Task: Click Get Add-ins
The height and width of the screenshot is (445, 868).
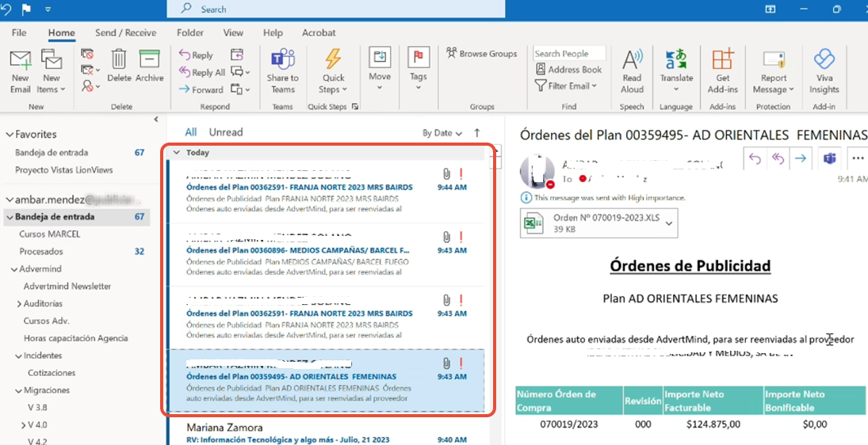Action: [722, 72]
